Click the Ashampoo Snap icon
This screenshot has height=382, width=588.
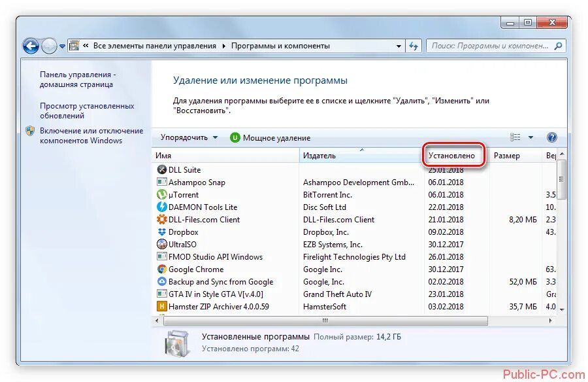point(161,182)
